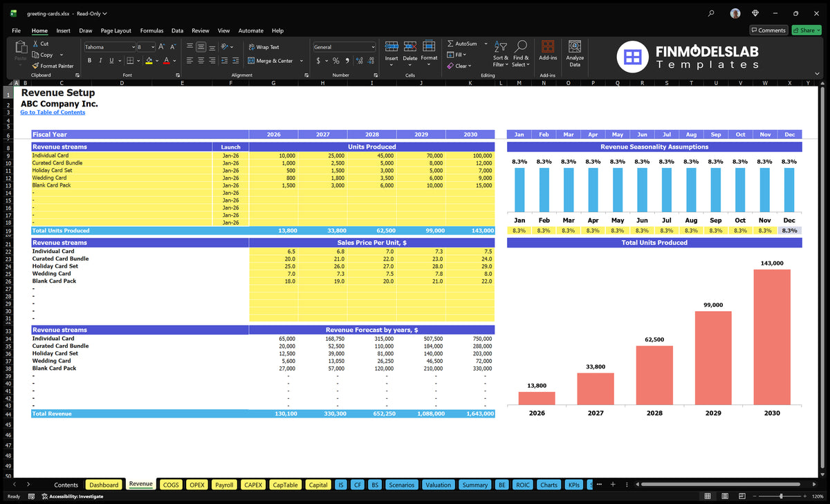Open the font size dropdown

point(152,47)
